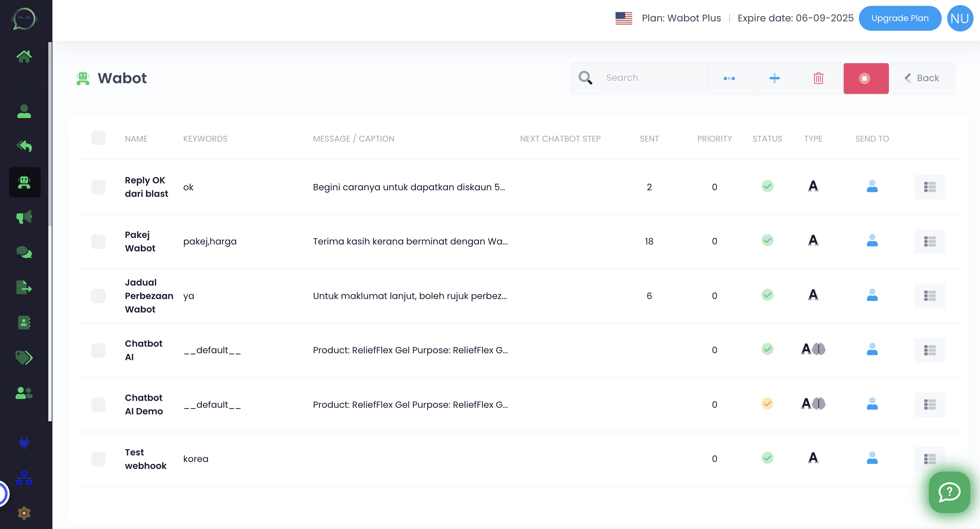Open actions menu for Jadual Perbezaan Wabot
This screenshot has height=529, width=980.
point(930,296)
